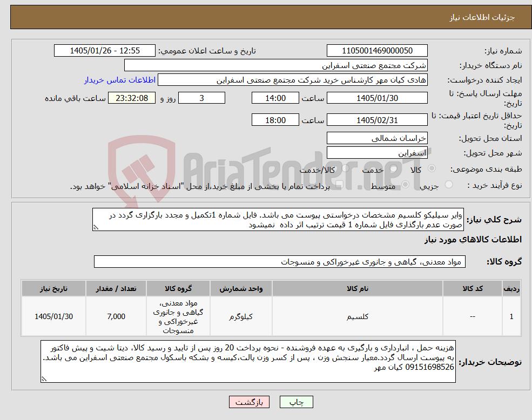Click the توضیحات خریدار notes textarea
This screenshot has height=420, width=532.
coord(248,362)
